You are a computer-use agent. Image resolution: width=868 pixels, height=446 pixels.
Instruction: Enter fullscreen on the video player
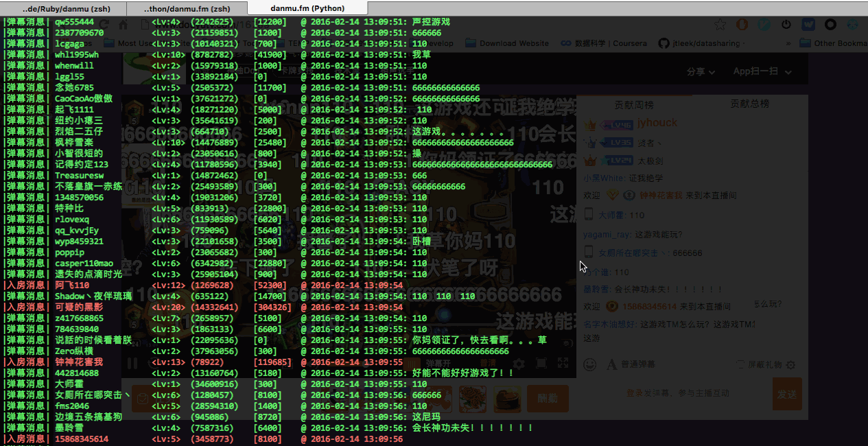click(563, 364)
